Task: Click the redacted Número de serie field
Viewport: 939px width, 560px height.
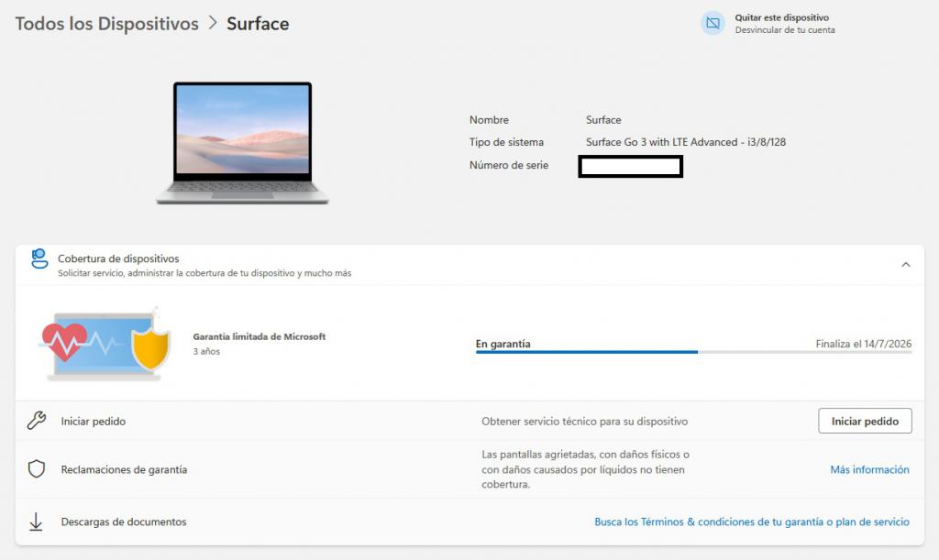Action: click(x=631, y=166)
